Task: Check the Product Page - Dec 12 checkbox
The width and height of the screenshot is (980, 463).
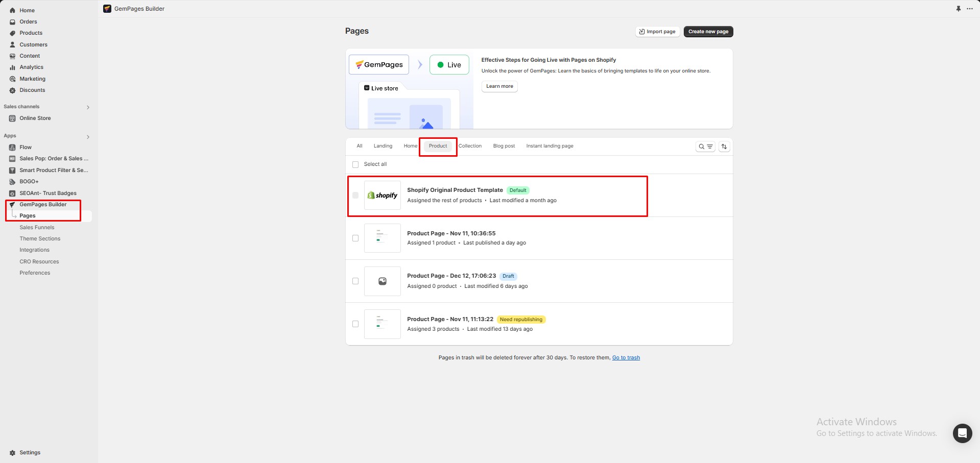Action: (355, 281)
